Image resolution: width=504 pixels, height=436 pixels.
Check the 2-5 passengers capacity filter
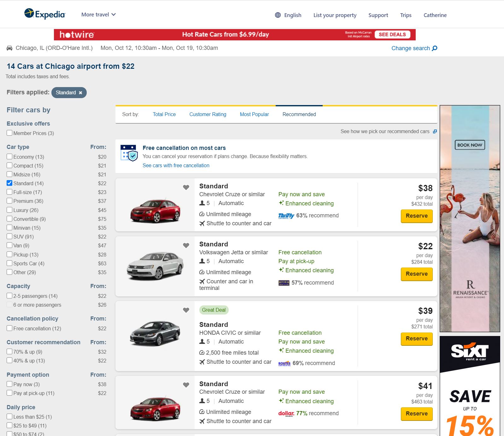click(x=9, y=296)
